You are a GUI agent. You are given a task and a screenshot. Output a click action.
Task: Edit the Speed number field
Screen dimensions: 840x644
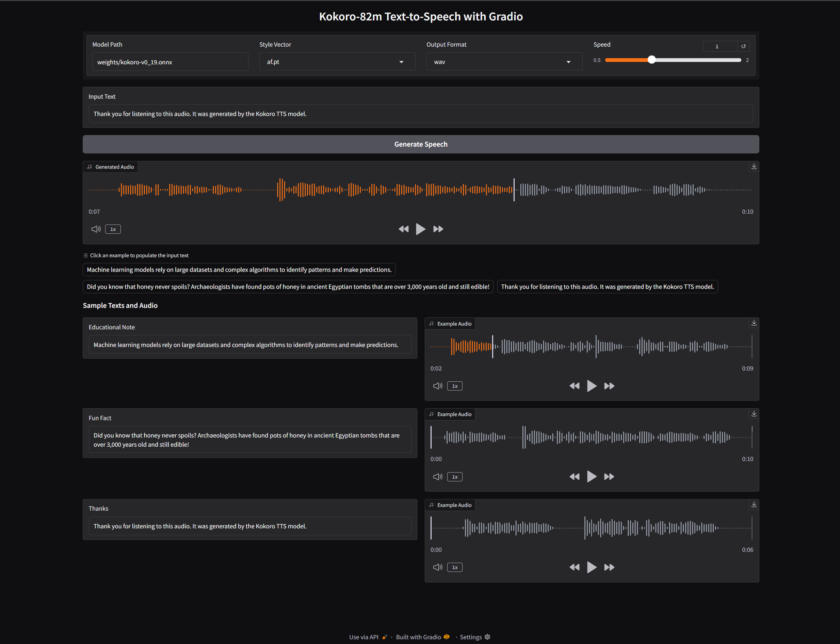point(720,46)
